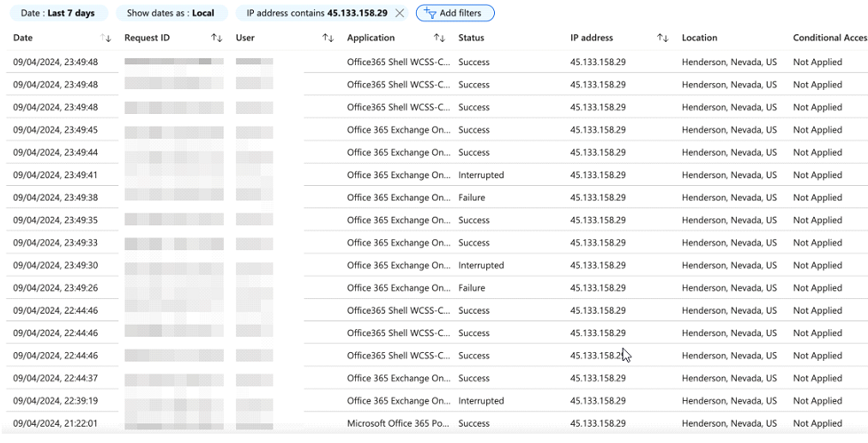The image size is (868, 443).
Task: Click the Location column header
Action: point(699,39)
